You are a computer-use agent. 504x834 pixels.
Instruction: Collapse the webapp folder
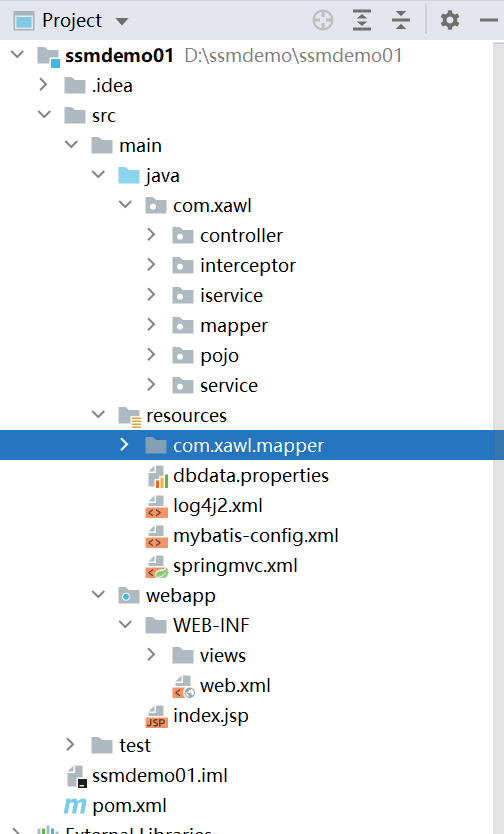[98, 594]
